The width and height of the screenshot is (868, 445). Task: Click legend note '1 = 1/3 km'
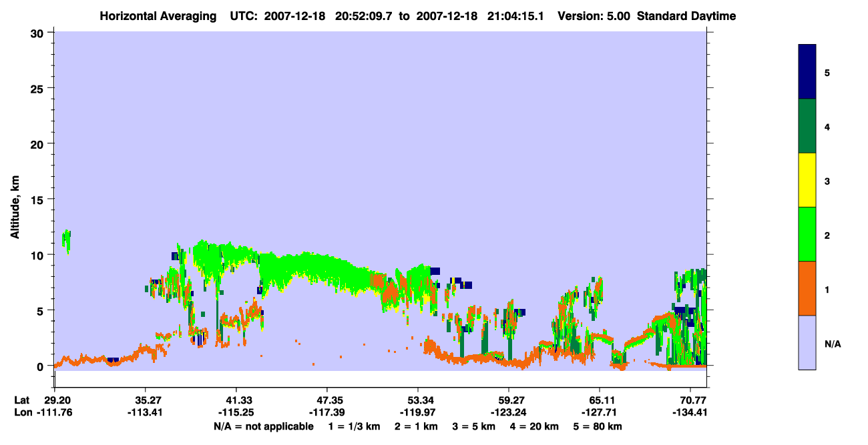point(355,426)
